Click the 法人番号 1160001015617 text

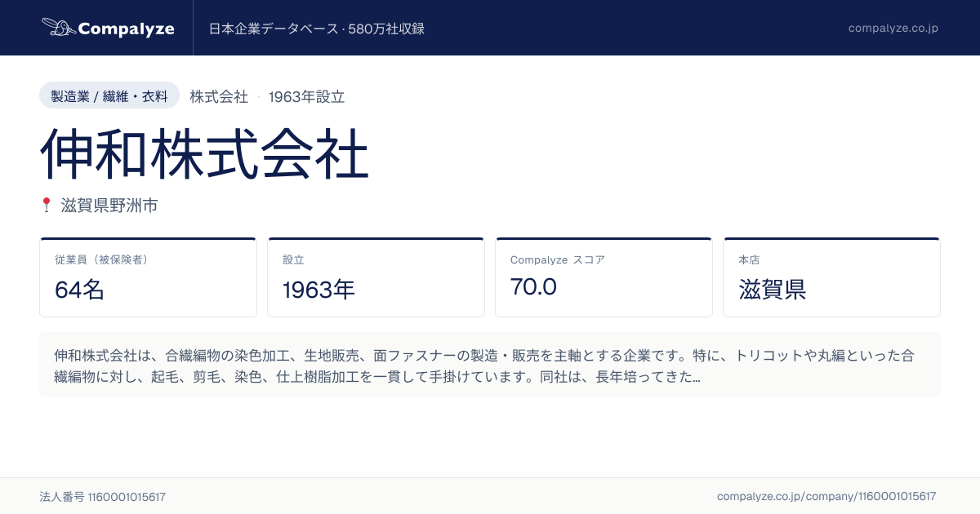(103, 496)
